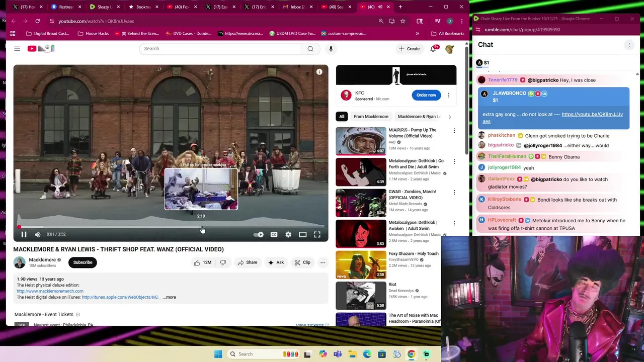Screen dimensions: 644x362
Task: Open the YouTube guide hamburger menu
Action: coord(17,49)
